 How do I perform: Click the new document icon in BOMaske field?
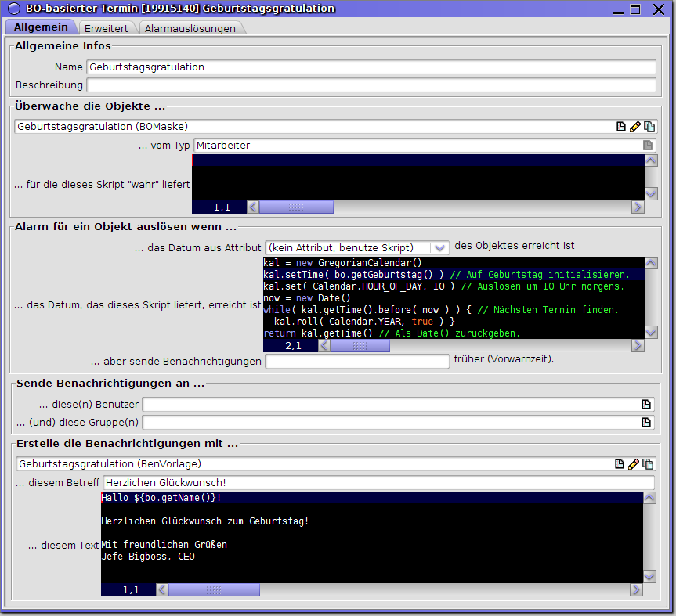coord(621,127)
